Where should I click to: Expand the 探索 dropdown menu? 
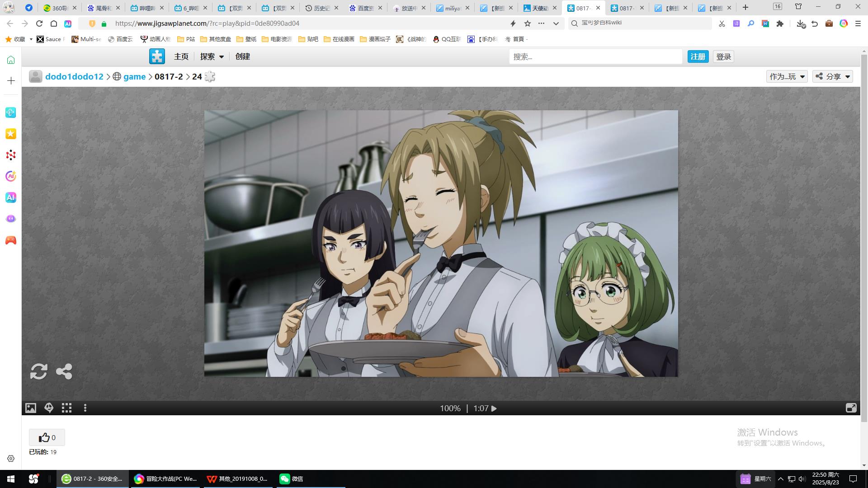click(x=212, y=56)
